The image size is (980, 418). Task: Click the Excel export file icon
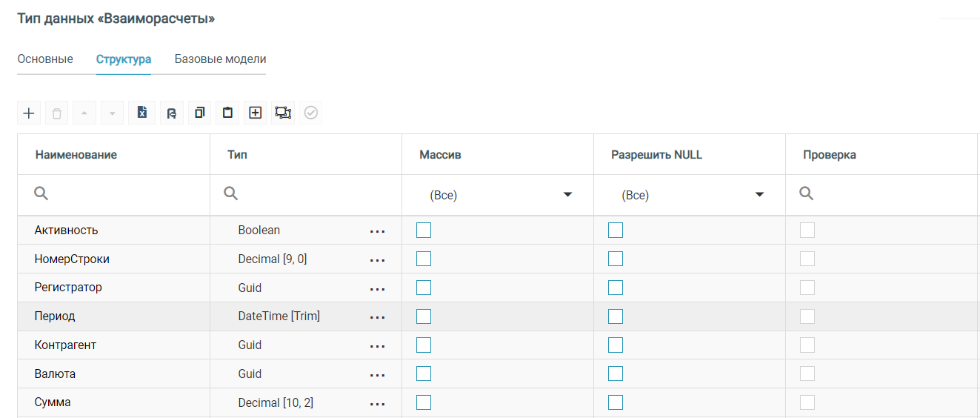pyautogui.click(x=142, y=113)
